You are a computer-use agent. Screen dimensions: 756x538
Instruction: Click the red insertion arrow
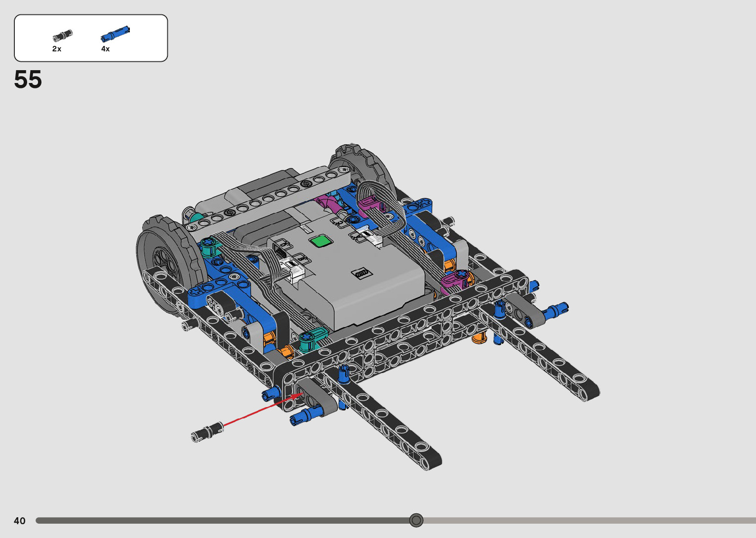pyautogui.click(x=257, y=411)
